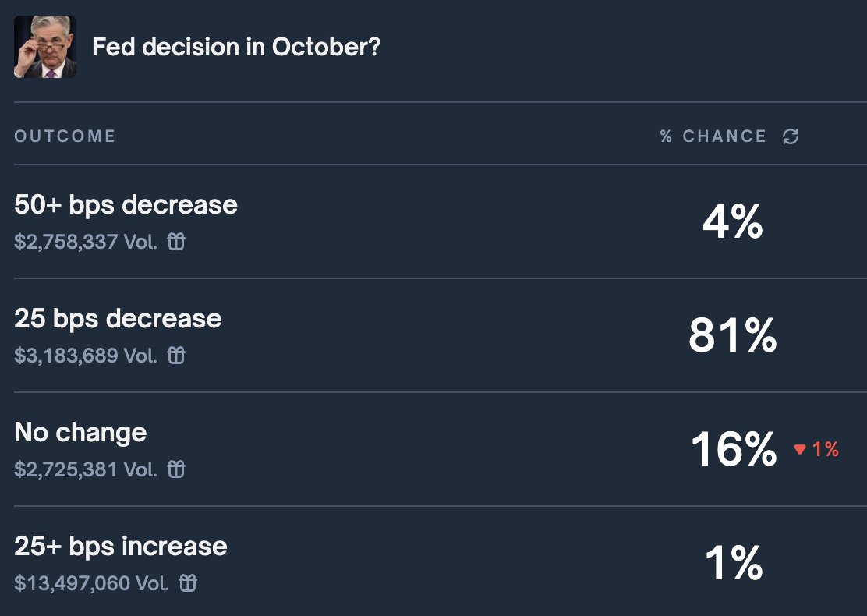Click the refresh icon beside % CHANCE
Image resolution: width=867 pixels, height=616 pixels.
pyautogui.click(x=791, y=136)
